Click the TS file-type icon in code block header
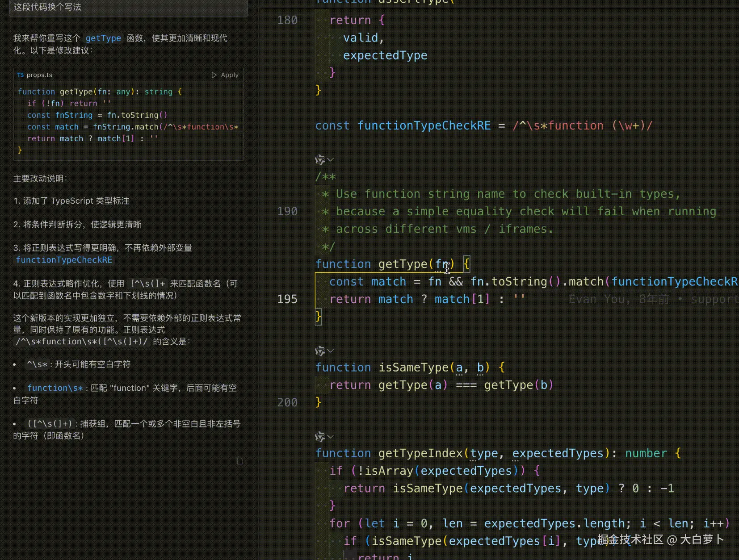739x560 pixels. tap(21, 75)
